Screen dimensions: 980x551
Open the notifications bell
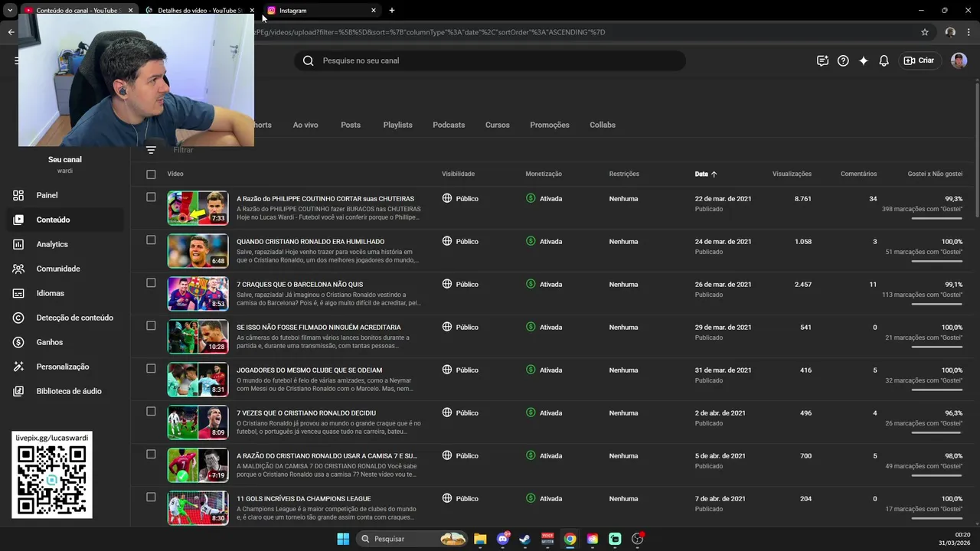point(884,60)
